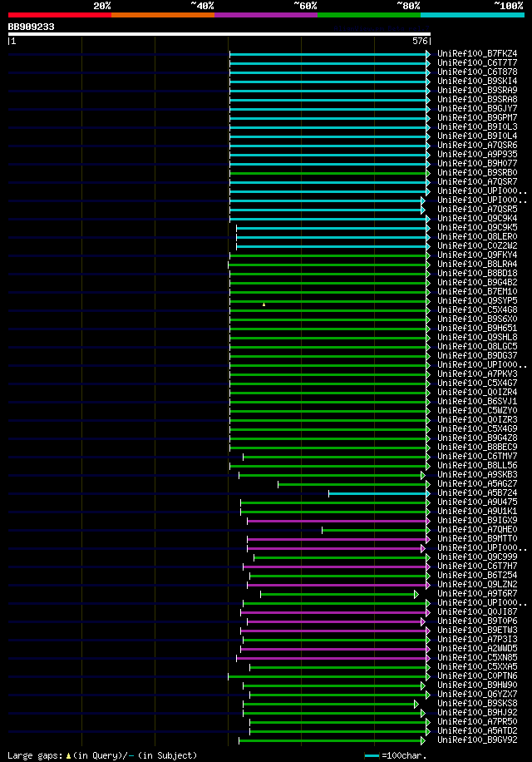Open hit UniRef100_B7FKZ4
Screen dimensions: 532x762
click(x=477, y=53)
